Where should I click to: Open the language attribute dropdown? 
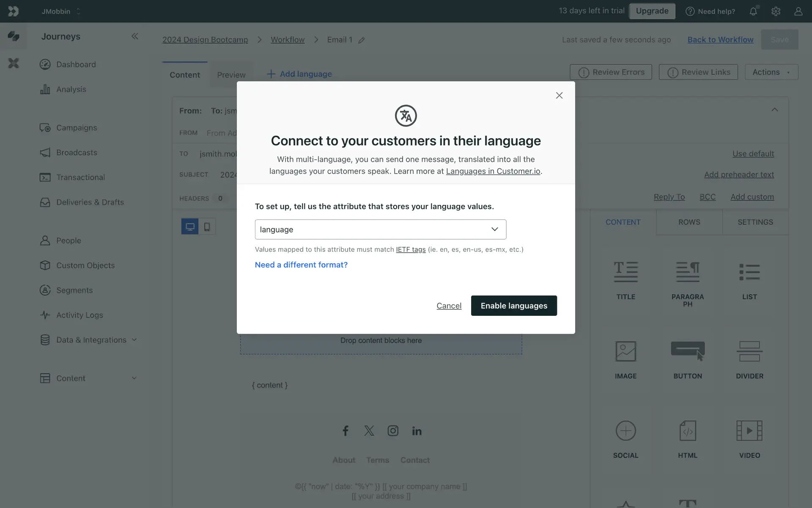click(380, 229)
